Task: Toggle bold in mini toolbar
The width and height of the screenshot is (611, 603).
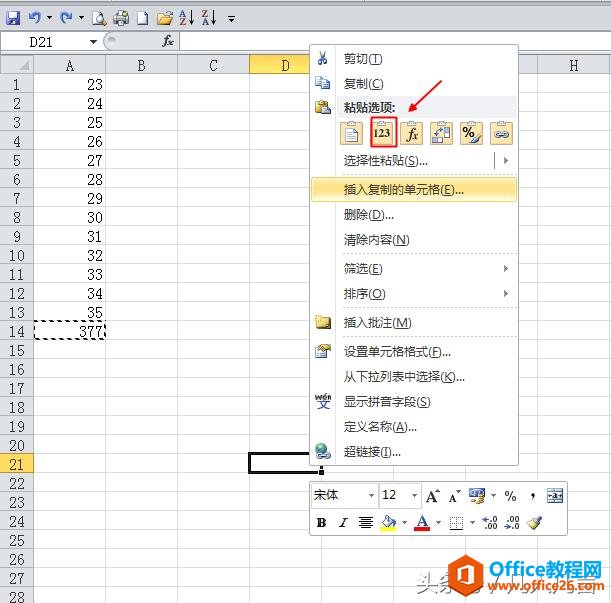Action: (321, 522)
